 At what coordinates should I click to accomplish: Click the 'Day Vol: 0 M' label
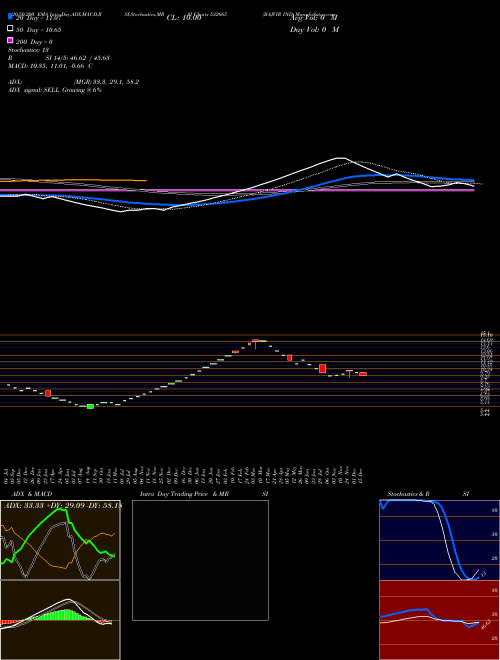point(314,30)
